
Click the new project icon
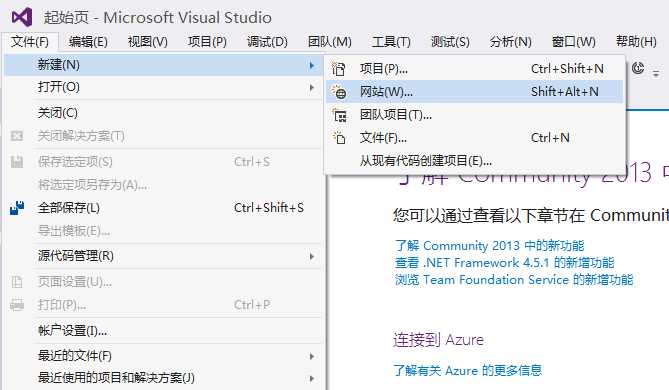(x=339, y=69)
